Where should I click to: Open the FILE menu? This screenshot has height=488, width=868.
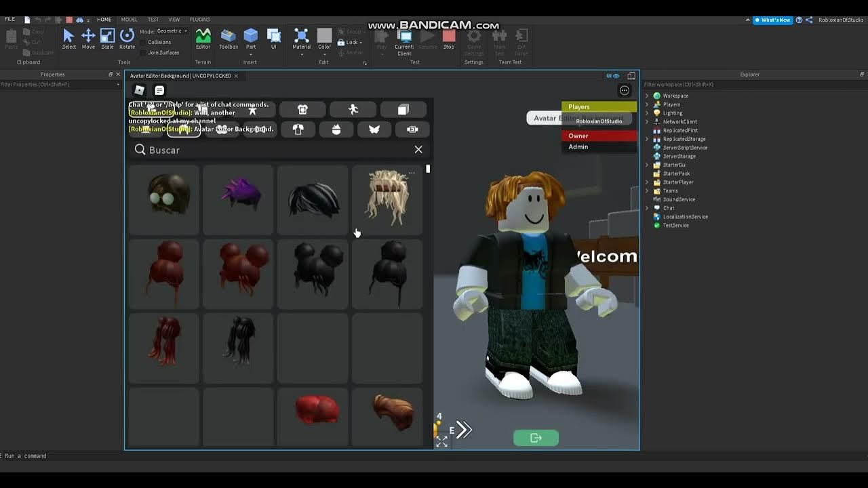[x=10, y=19]
